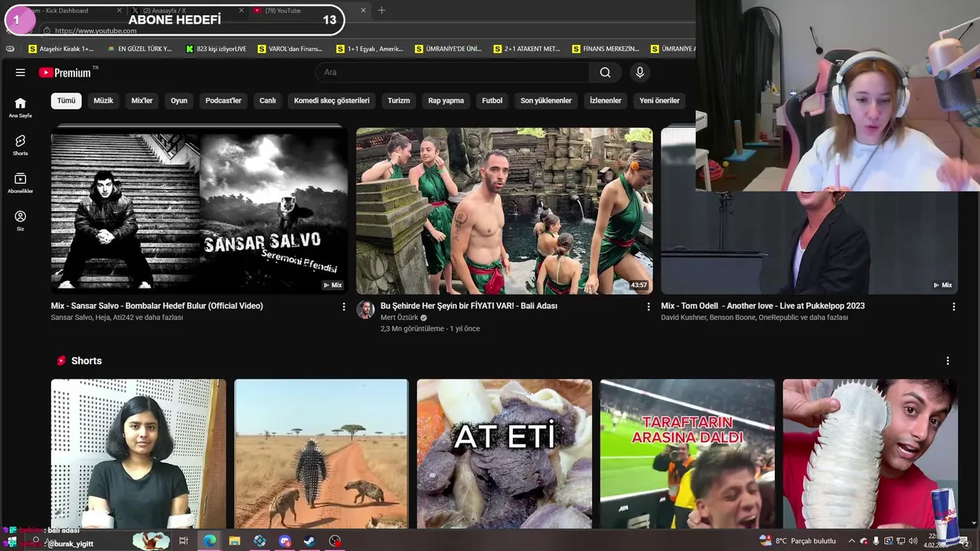Close the (79) YouTube browser tab
Image resolution: width=980 pixels, height=551 pixels.
point(363,10)
